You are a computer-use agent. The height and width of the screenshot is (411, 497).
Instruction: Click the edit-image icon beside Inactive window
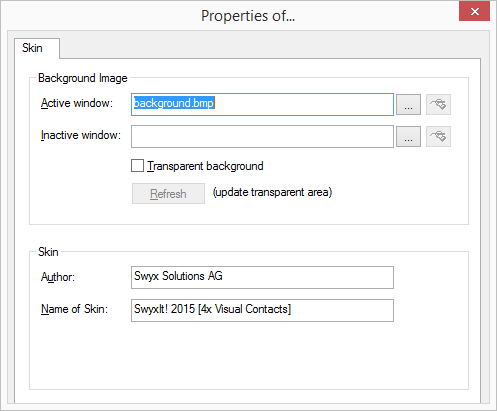[x=438, y=136]
